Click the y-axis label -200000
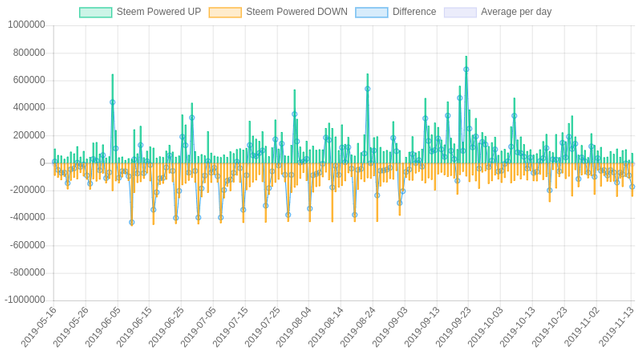The height and width of the screenshot is (361, 640). (x=27, y=190)
